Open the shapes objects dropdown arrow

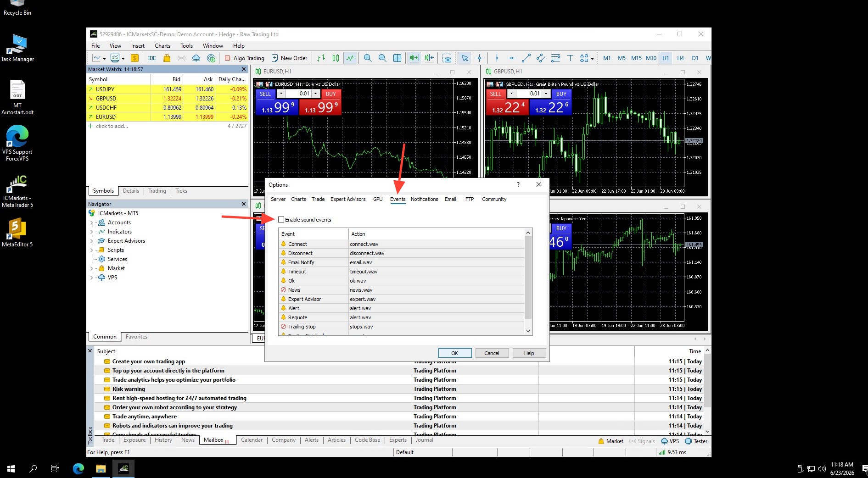point(592,59)
